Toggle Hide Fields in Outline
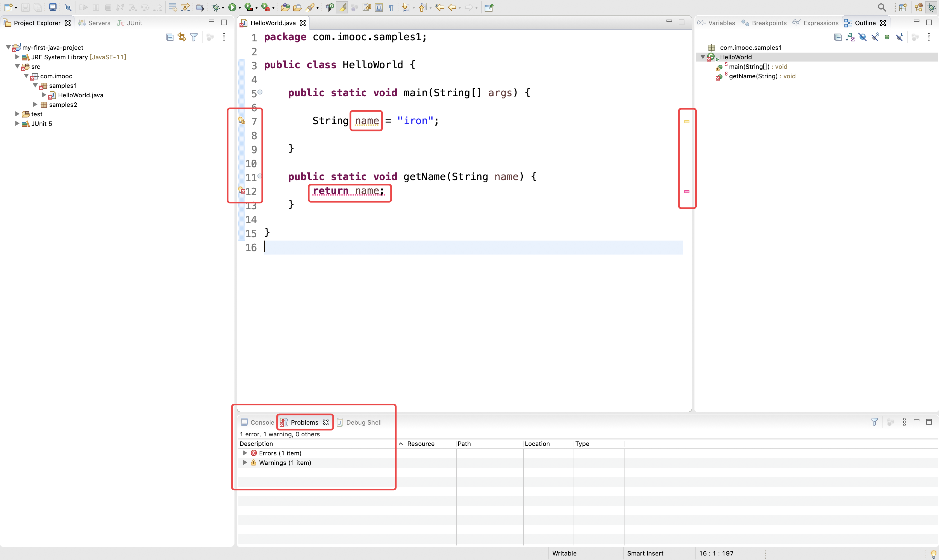The width and height of the screenshot is (939, 560). [x=862, y=37]
